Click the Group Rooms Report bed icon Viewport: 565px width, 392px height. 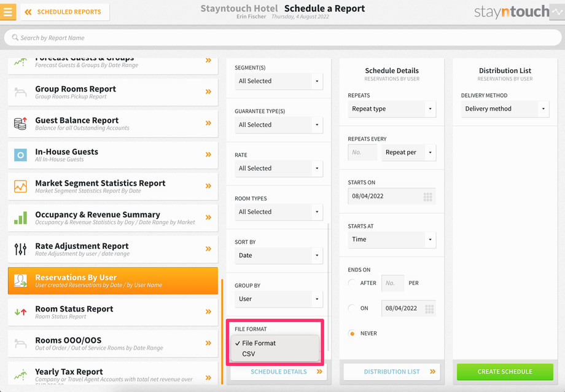click(20, 92)
